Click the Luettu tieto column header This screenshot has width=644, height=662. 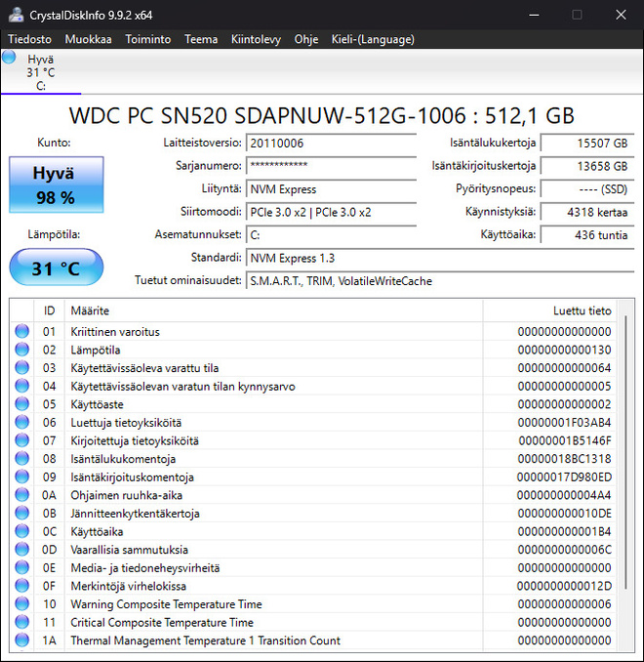pos(549,310)
